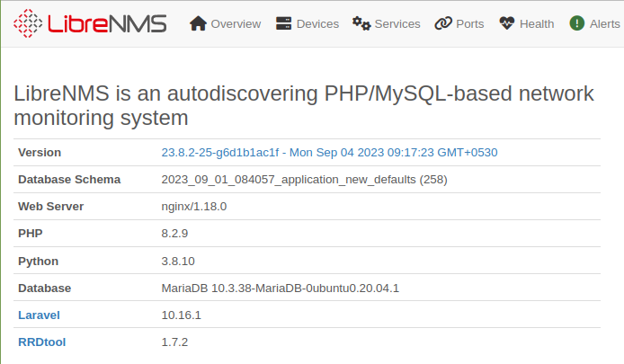The image size is (624, 364).
Task: Click the LibreNMS logo
Action: pos(90,23)
